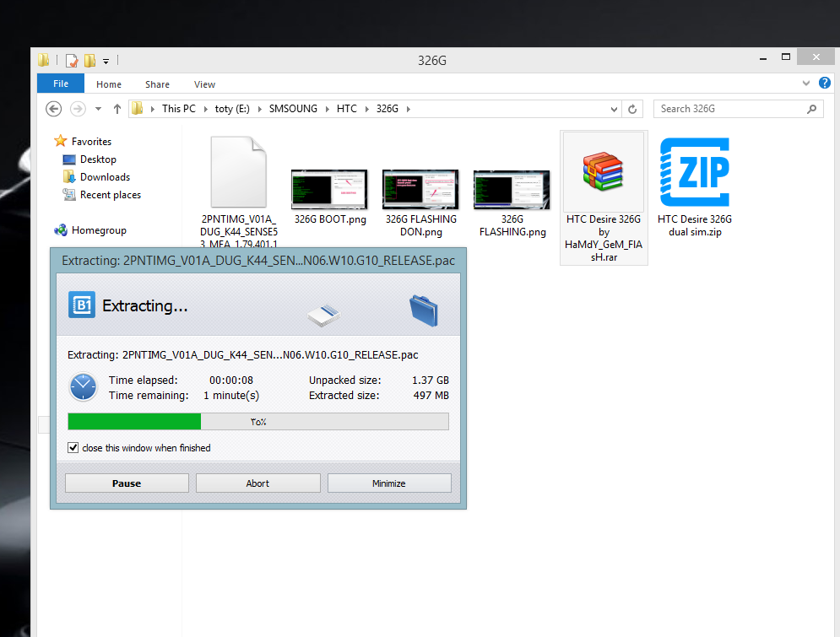
Task: Click the Back navigation arrow
Action: pyautogui.click(x=53, y=109)
